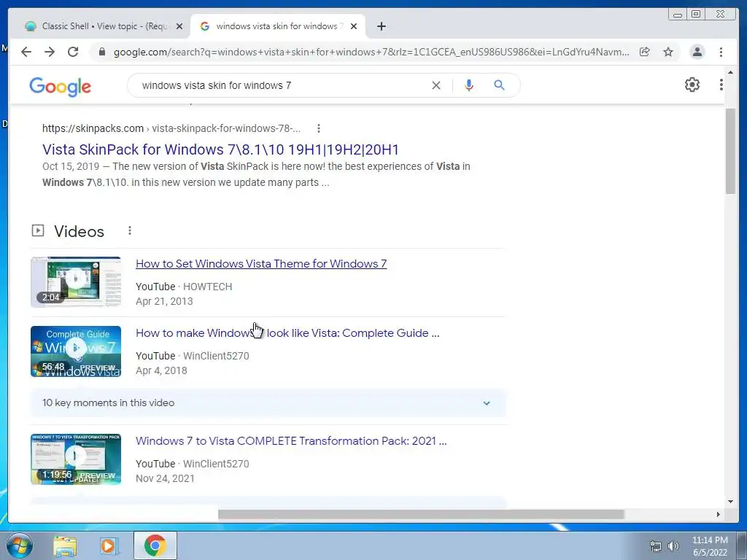Click the Google logo
This screenshot has height=560, width=747.
(60, 87)
